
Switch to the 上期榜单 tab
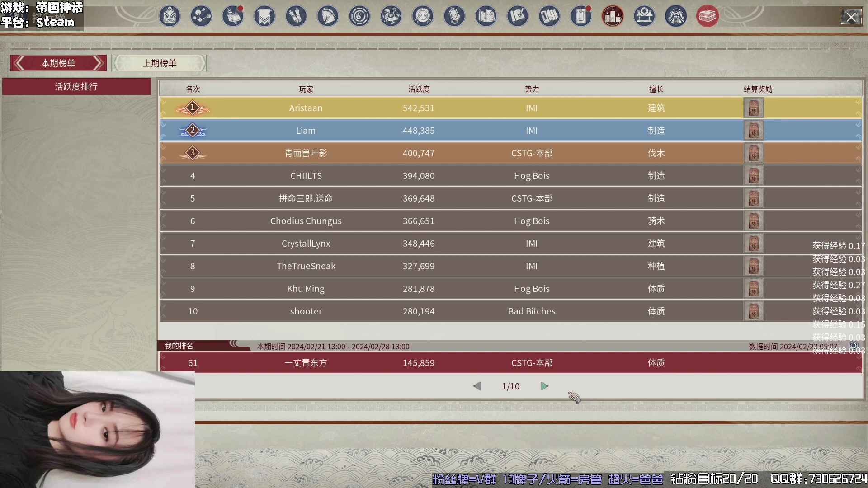160,63
